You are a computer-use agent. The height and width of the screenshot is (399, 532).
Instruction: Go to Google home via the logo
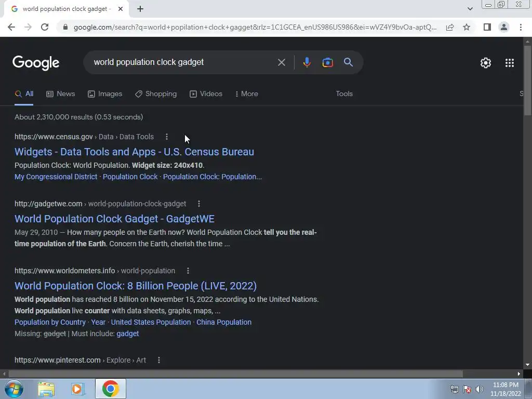[36, 63]
